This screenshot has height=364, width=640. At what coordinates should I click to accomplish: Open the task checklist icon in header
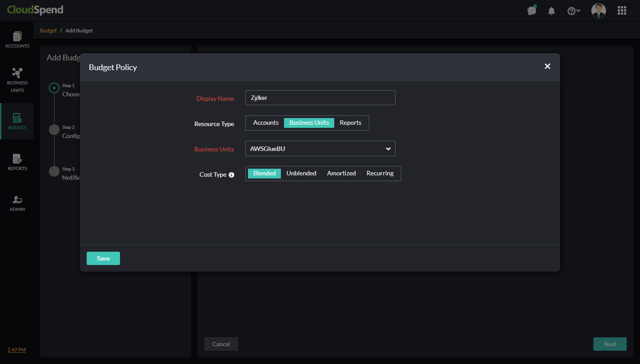pos(532,10)
